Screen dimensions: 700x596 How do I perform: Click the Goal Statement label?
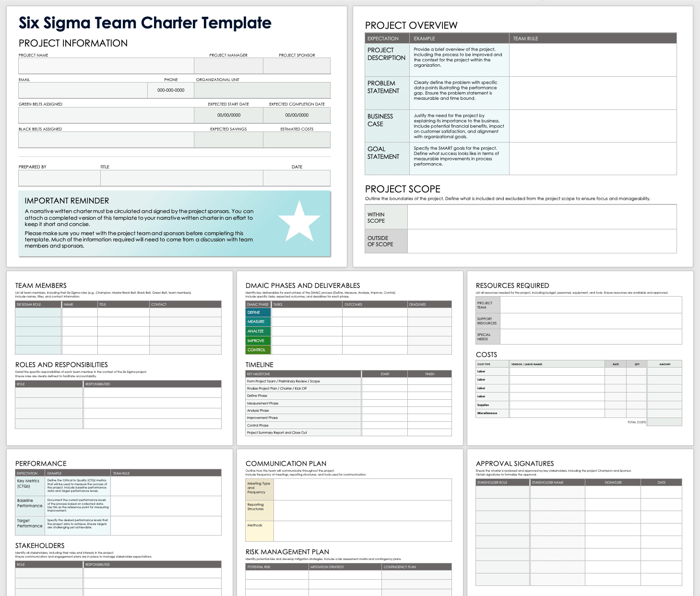383,153
